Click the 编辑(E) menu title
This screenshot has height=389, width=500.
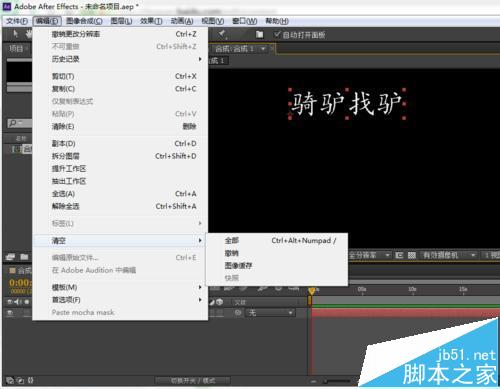pyautogui.click(x=47, y=21)
